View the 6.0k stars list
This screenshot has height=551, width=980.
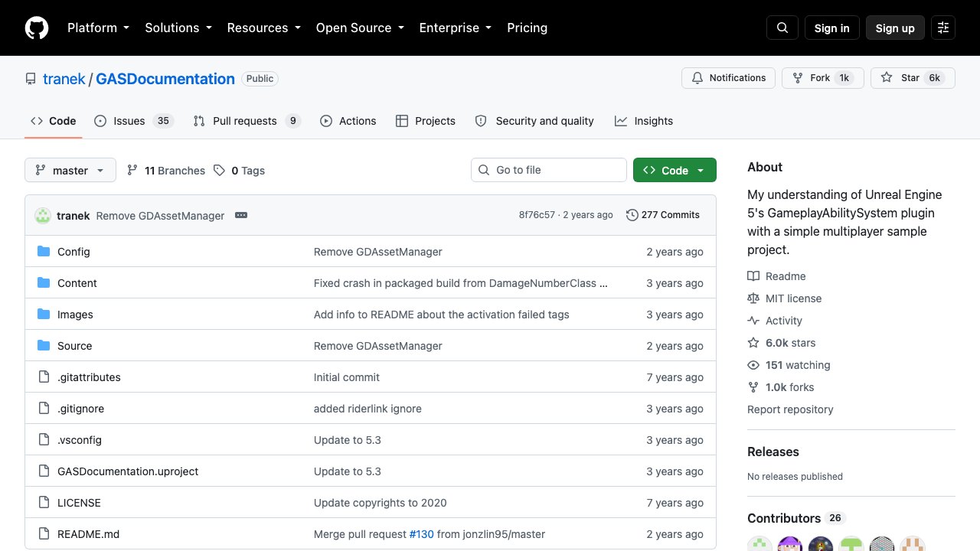point(782,343)
